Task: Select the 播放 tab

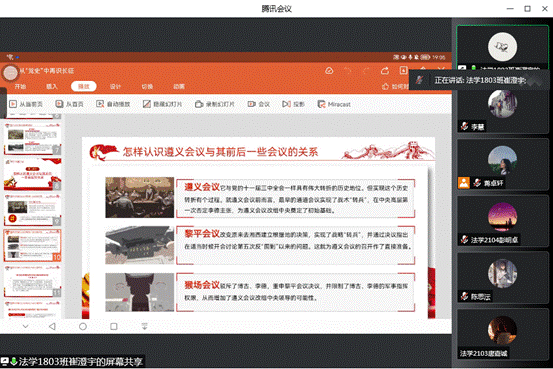Action: coord(84,86)
